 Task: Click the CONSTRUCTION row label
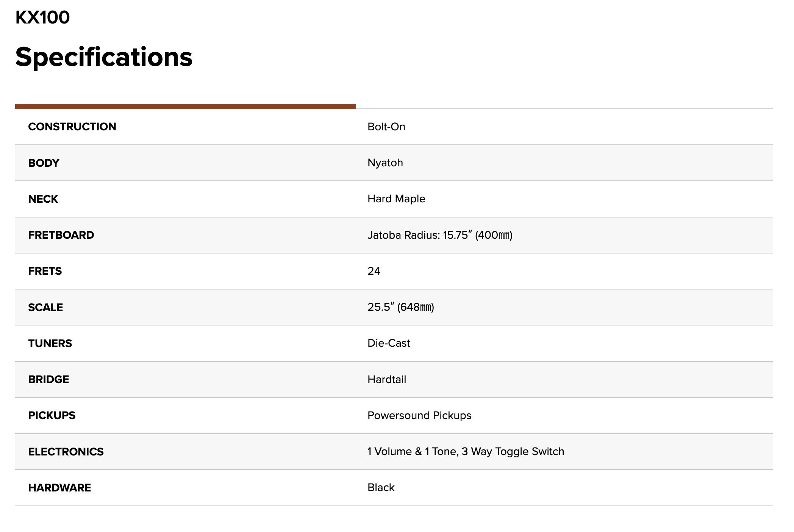72,127
